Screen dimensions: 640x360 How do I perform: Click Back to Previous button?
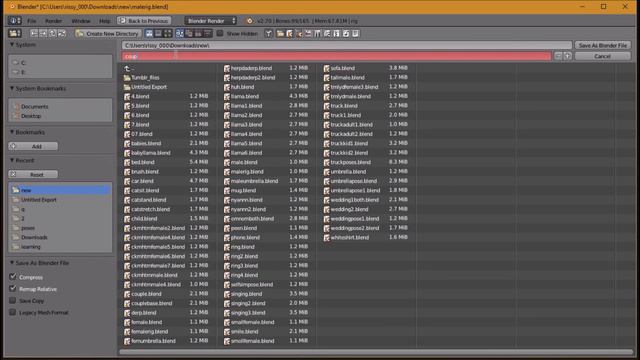tap(144, 20)
